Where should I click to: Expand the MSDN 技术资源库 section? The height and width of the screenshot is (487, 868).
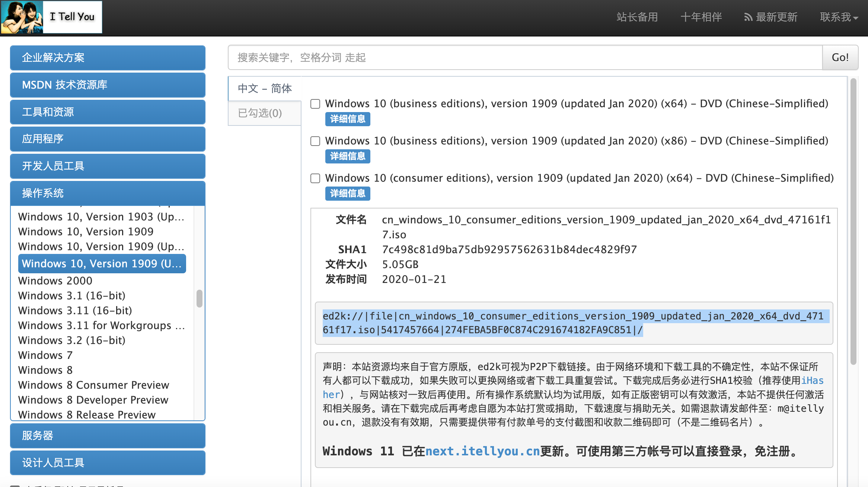point(108,85)
